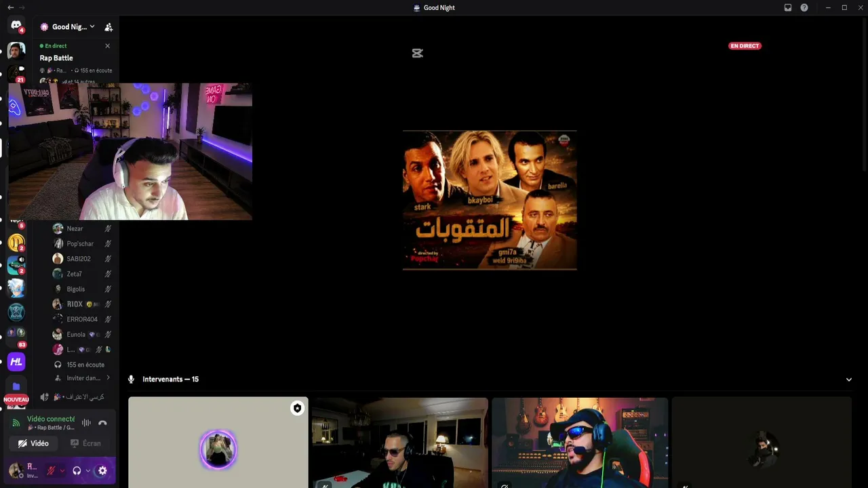868x488 pixels.
Task: Open the Rap Battle stage title
Action: 56,58
